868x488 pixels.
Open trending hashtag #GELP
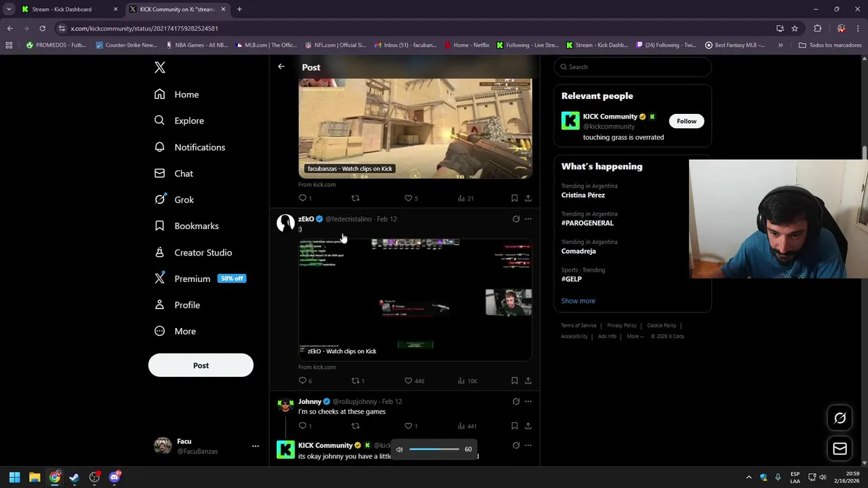pos(572,279)
